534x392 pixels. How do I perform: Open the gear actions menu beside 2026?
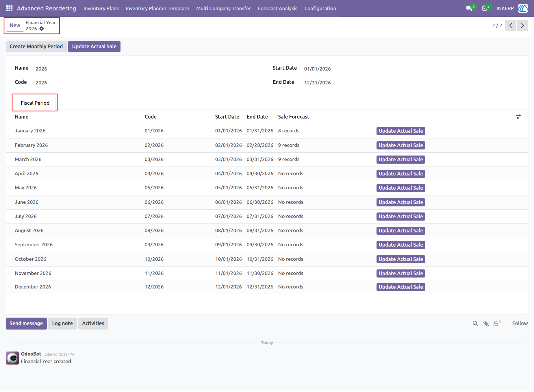(42, 29)
